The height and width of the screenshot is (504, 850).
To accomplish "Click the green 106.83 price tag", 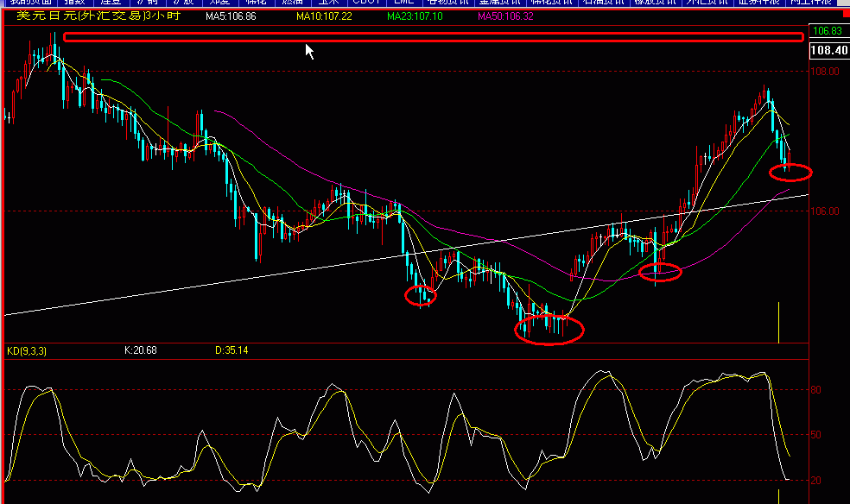I will point(827,31).
